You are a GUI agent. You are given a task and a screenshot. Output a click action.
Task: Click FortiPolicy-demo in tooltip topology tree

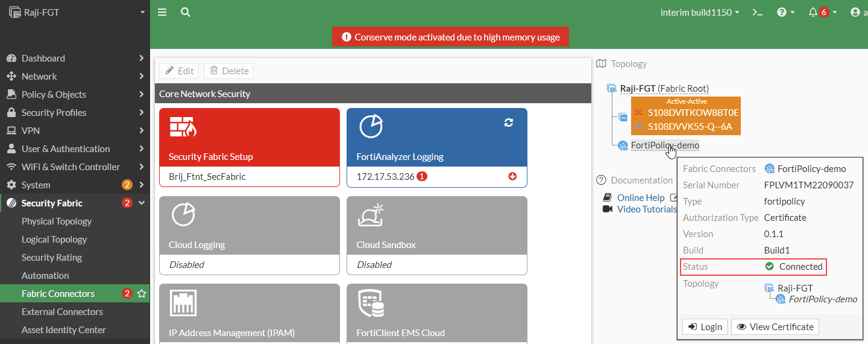823,299
